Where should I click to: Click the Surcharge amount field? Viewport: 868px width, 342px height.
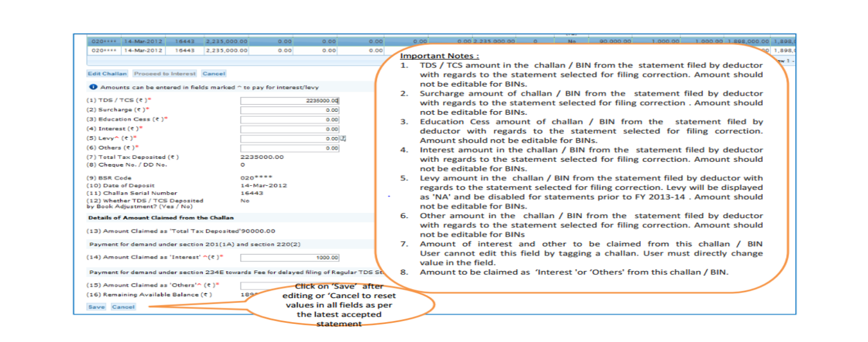click(x=290, y=110)
